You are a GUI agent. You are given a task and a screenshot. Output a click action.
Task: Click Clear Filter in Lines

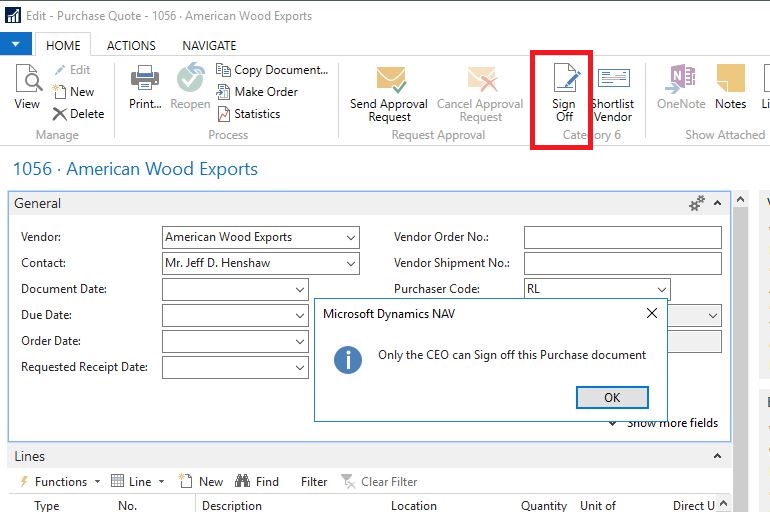pos(379,482)
